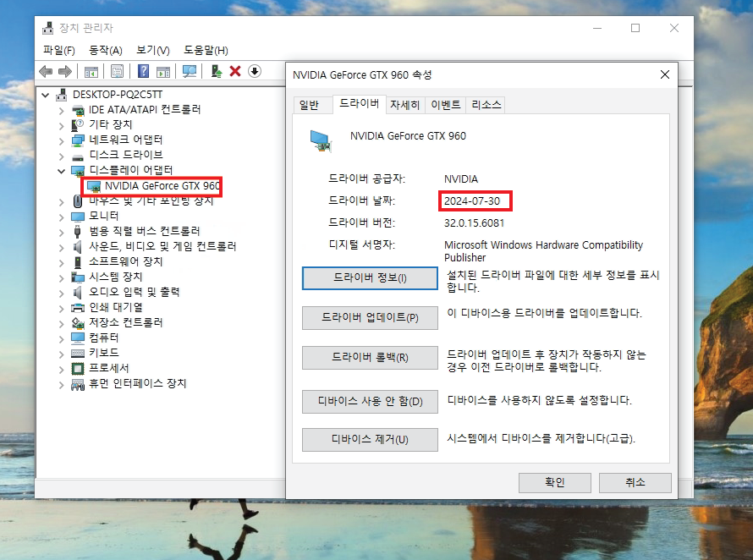
Task: Expand the IDE ATA/ATAPI 컨트롤러 node
Action: click(61, 111)
